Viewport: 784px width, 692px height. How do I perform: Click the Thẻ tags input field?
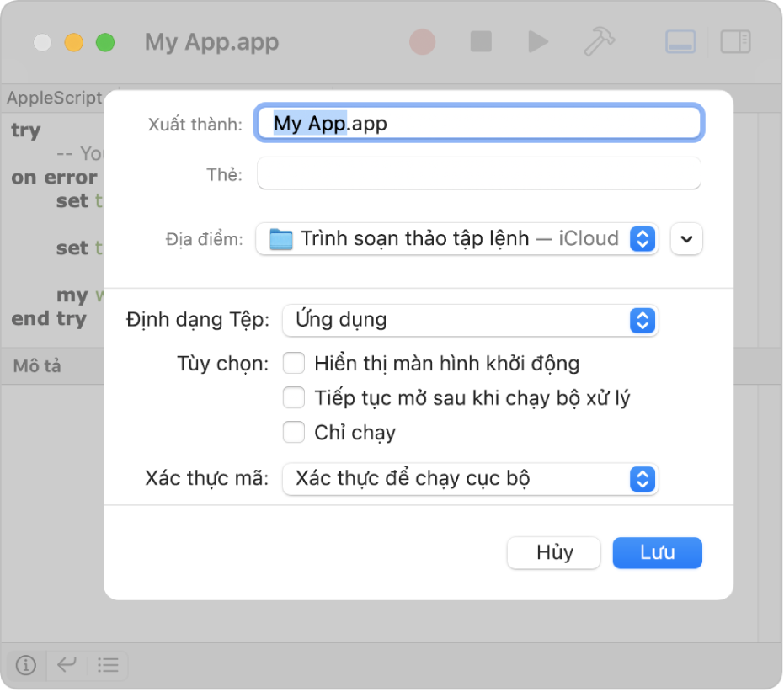(479, 173)
